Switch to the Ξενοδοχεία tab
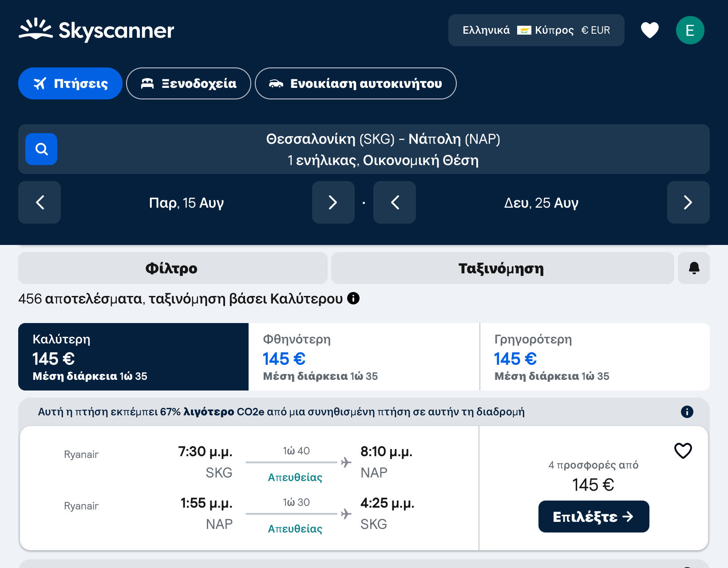 click(189, 83)
